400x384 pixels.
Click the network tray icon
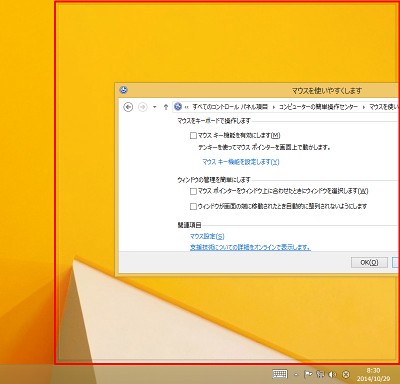(x=320, y=374)
